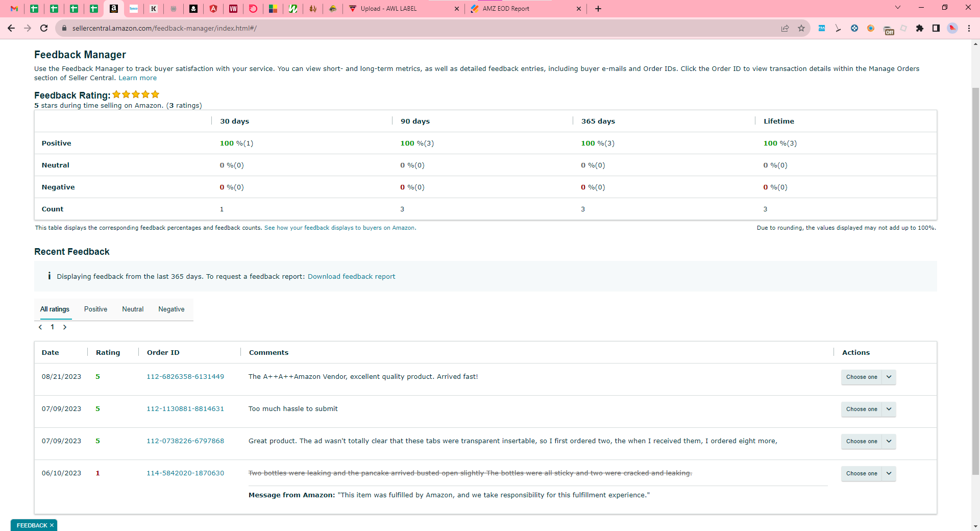Close the Upload - AWL LABEL tab
The image size is (980, 531).
coord(457,9)
